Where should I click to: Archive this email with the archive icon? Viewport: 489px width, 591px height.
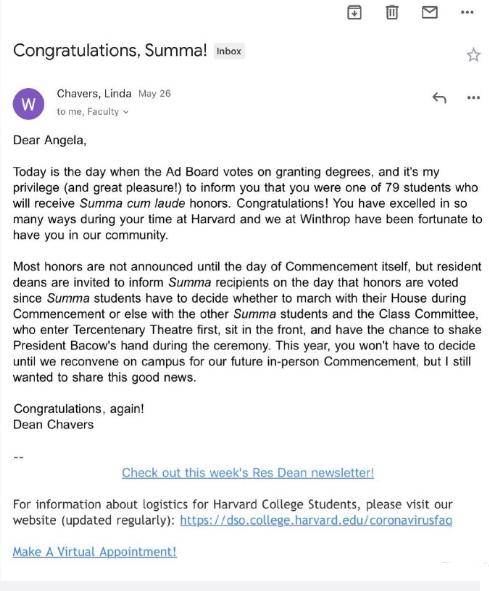pyautogui.click(x=354, y=12)
